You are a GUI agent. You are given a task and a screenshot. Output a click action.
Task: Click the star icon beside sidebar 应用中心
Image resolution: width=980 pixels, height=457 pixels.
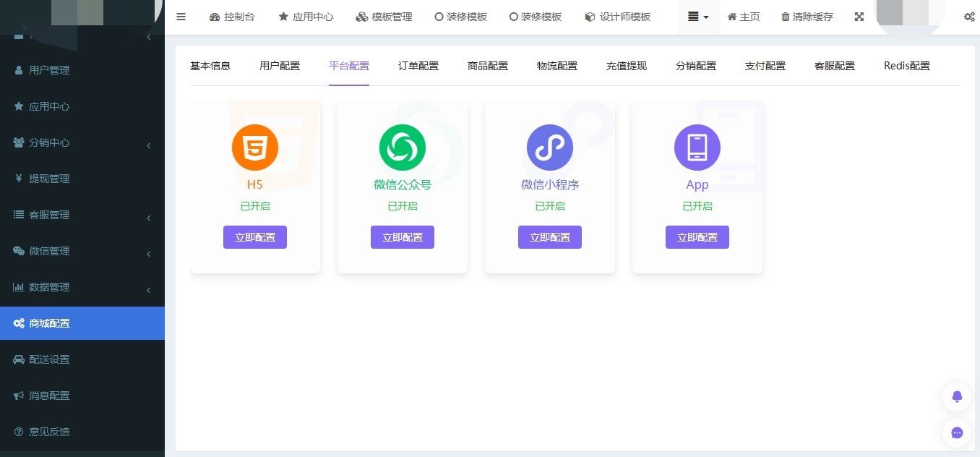click(x=19, y=106)
